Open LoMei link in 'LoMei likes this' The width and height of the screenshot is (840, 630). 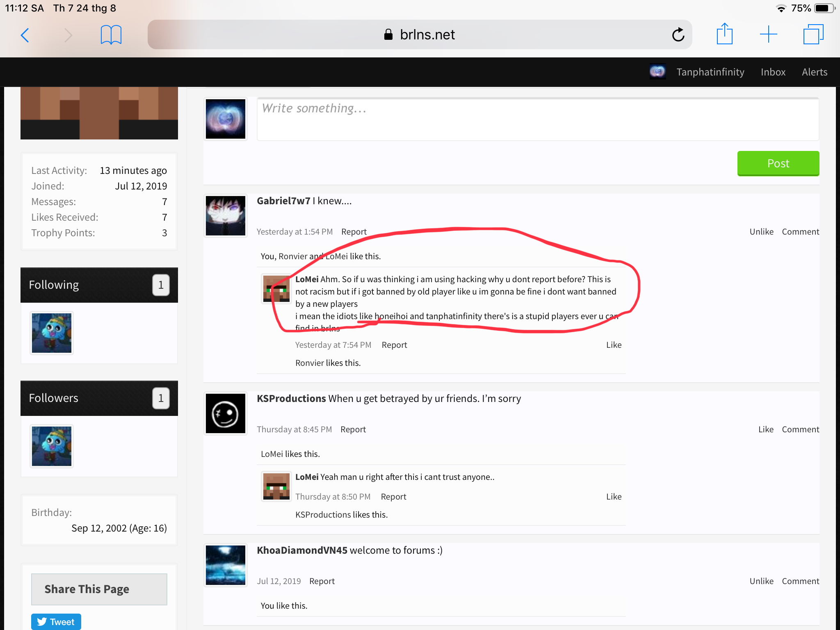tap(272, 454)
